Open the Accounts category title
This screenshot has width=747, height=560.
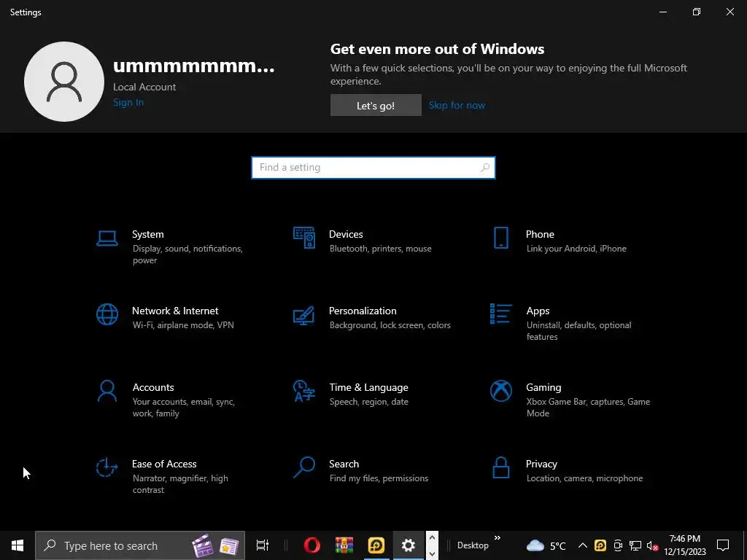(153, 388)
